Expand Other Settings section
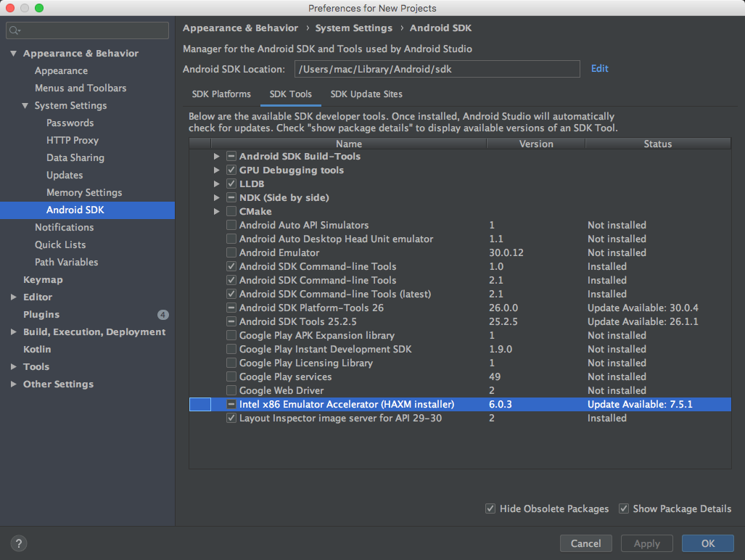 coord(13,384)
